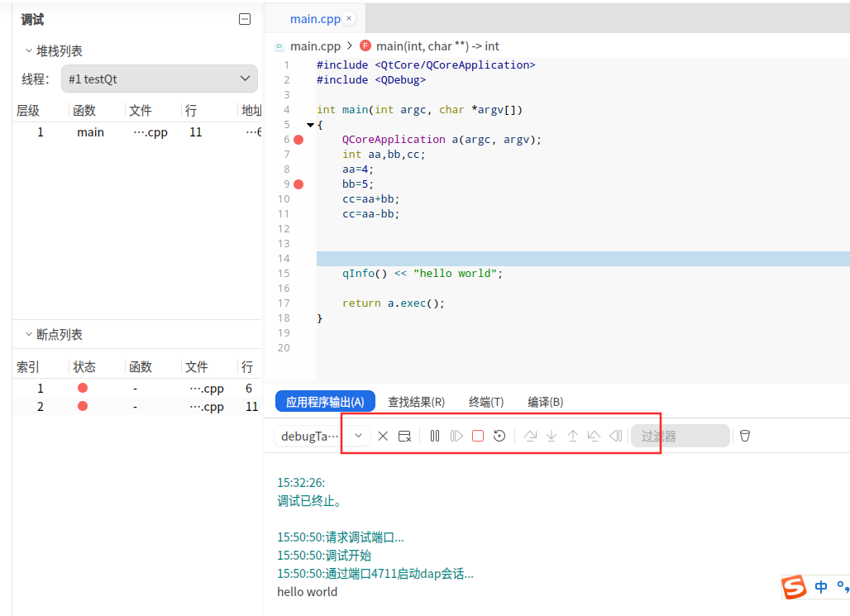
Task: Click the 层级 column header
Action: (28, 111)
